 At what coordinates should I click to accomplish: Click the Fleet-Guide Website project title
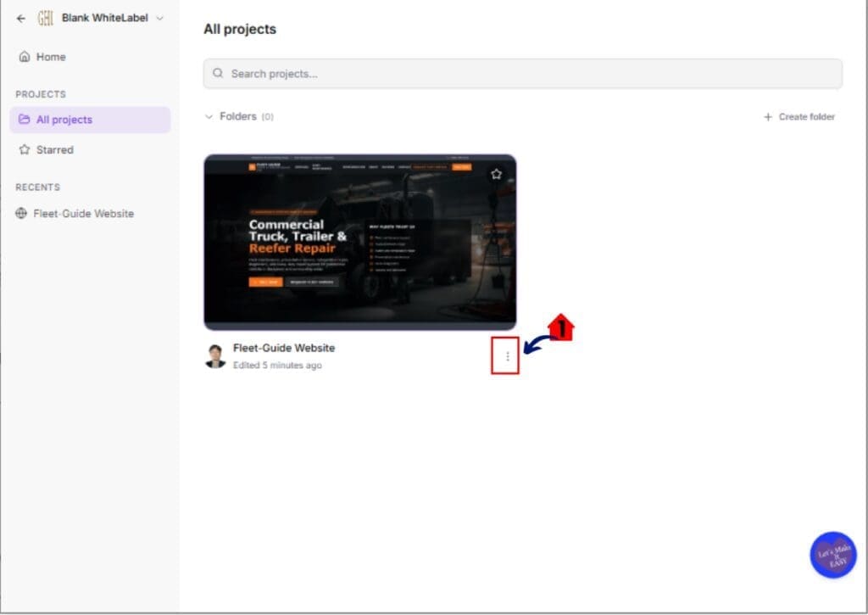tap(284, 348)
